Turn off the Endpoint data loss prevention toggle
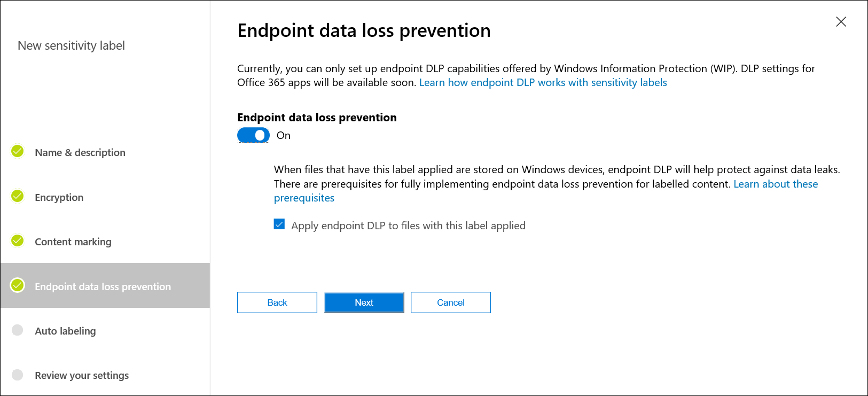The image size is (868, 396). point(253,136)
